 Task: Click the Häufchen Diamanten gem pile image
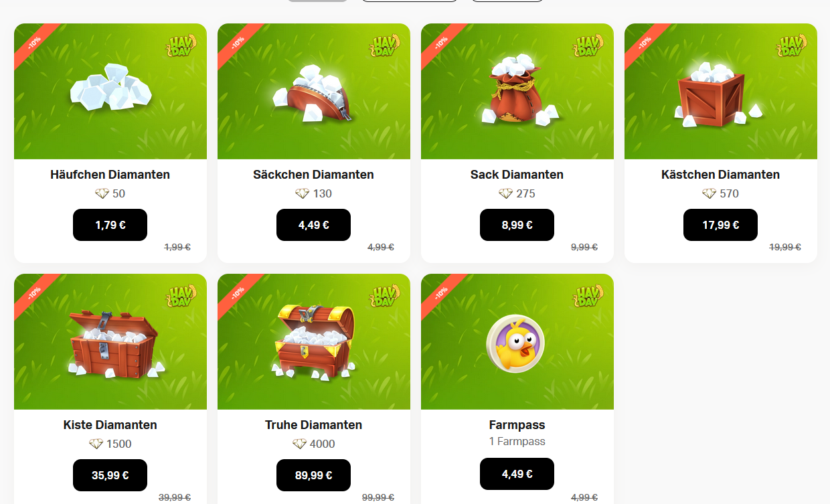[x=110, y=87]
